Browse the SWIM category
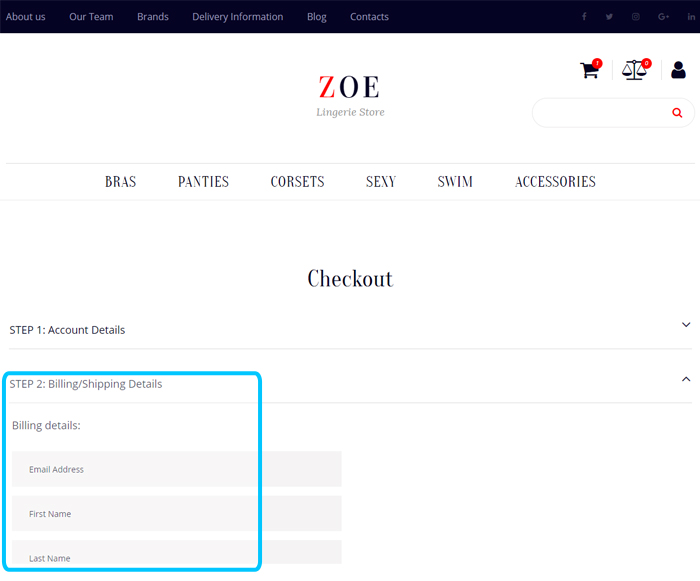The width and height of the screenshot is (700, 581). [455, 182]
